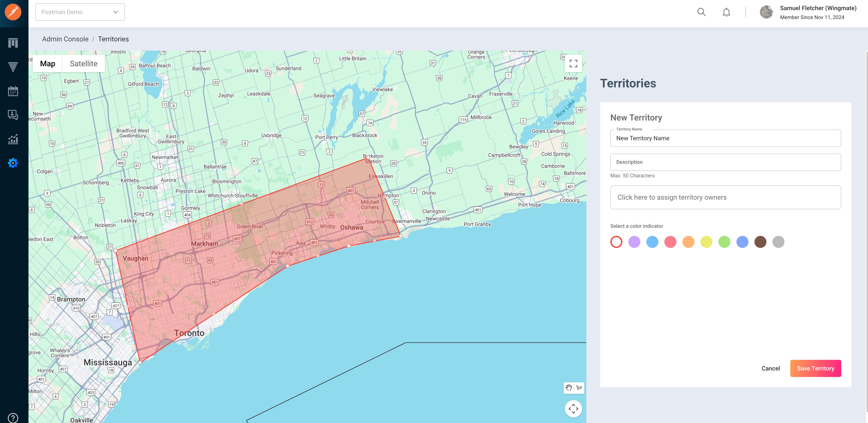Click Cancel in the New Territory form
This screenshot has width=868, height=423.
[771, 368]
